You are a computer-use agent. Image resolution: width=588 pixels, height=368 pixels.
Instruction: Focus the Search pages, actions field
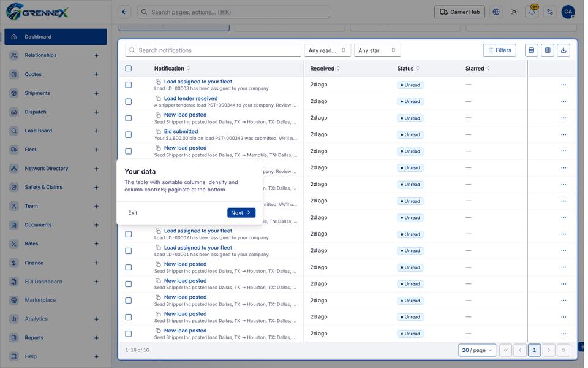click(233, 12)
